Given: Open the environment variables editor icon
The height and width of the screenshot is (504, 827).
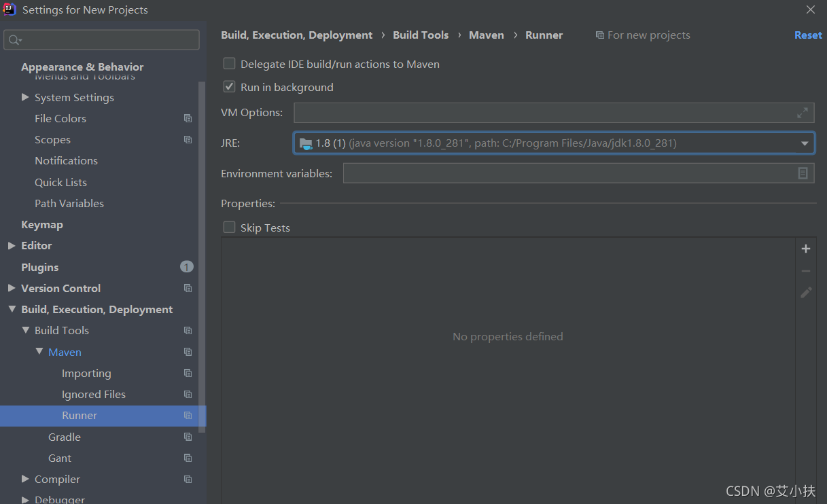Looking at the screenshot, I should (x=803, y=173).
